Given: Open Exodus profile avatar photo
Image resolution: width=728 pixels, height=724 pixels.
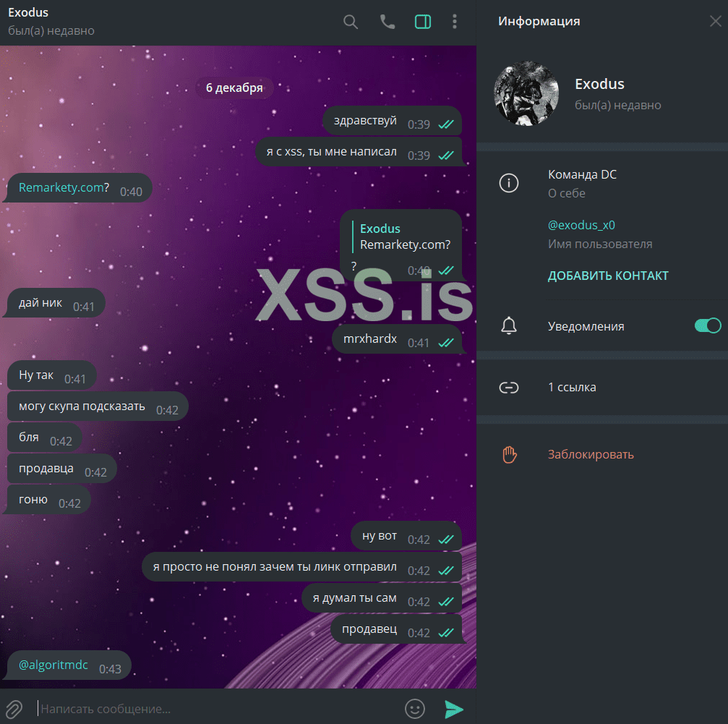Looking at the screenshot, I should [x=526, y=93].
